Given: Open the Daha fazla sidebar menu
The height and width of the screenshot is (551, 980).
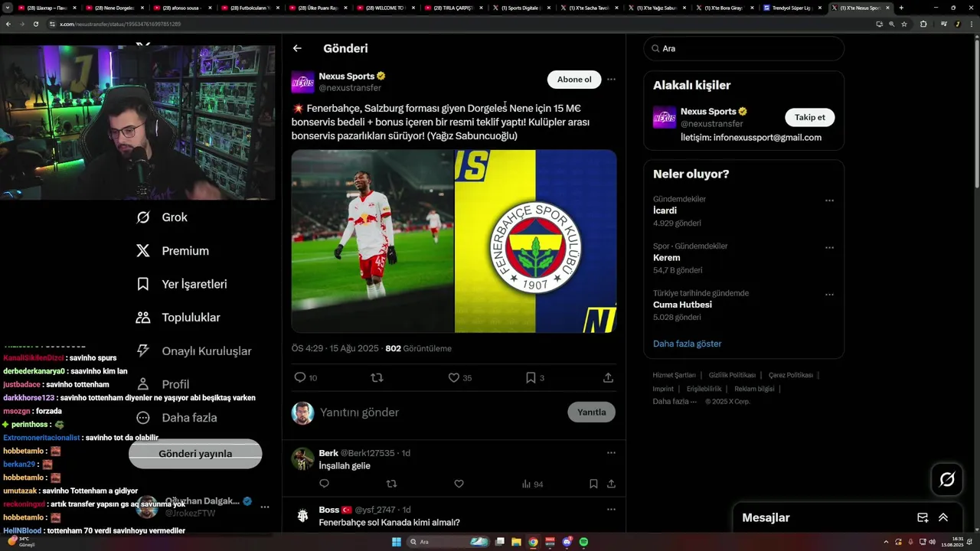Looking at the screenshot, I should [x=176, y=418].
